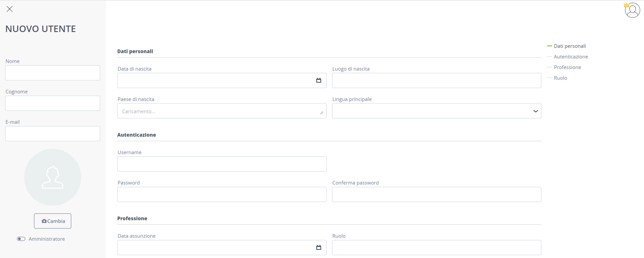644x258 pixels.
Task: Open the Paese di nascita selector
Action: [222, 111]
